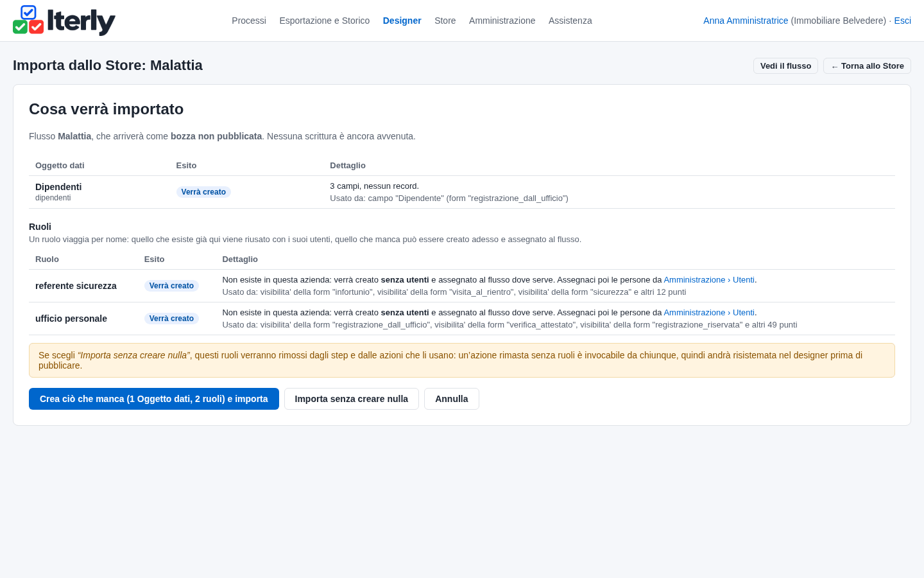Click Crea ciò che manca e importa
Viewport: 924px width, 578px height.
tap(154, 399)
